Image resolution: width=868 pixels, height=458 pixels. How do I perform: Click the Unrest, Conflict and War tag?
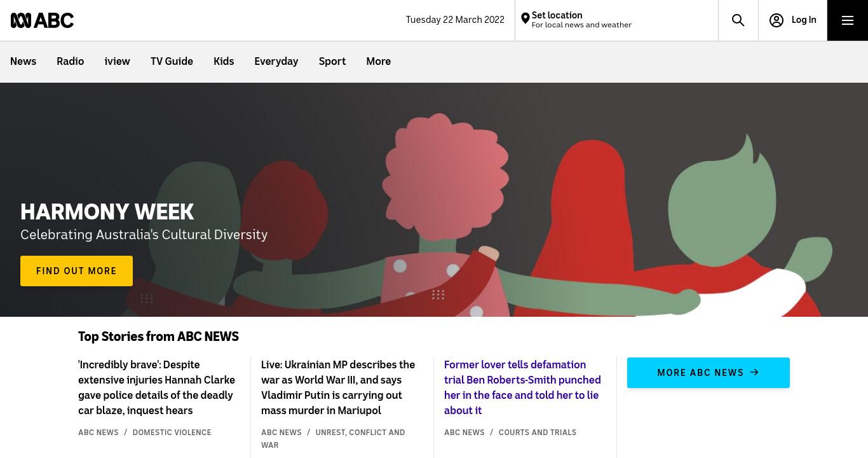333,439
